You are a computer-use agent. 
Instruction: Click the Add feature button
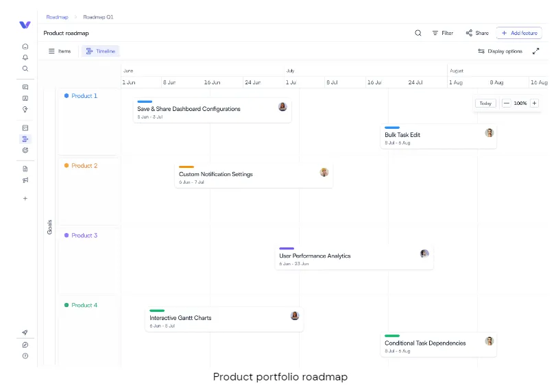tap(519, 33)
